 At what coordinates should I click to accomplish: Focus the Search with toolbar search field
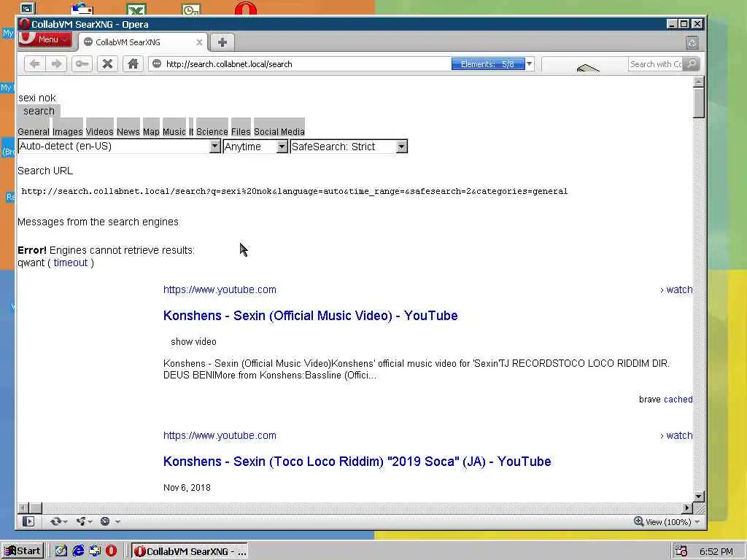pyautogui.click(x=656, y=64)
